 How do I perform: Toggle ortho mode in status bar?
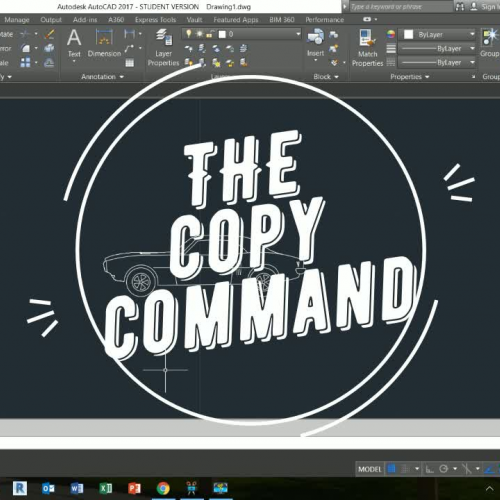point(429,469)
